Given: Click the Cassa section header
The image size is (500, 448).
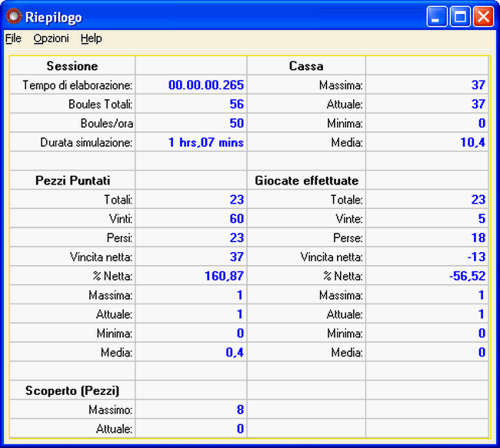Looking at the screenshot, I should click(x=306, y=66).
